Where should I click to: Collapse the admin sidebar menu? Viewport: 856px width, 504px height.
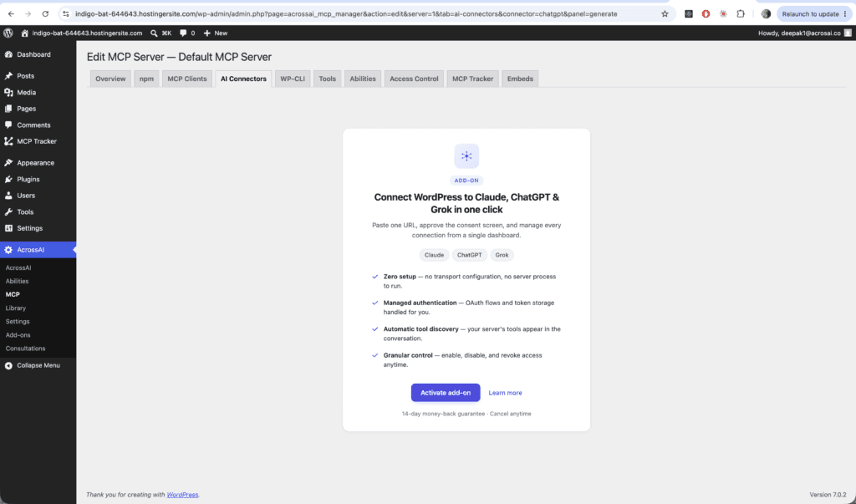coord(38,365)
